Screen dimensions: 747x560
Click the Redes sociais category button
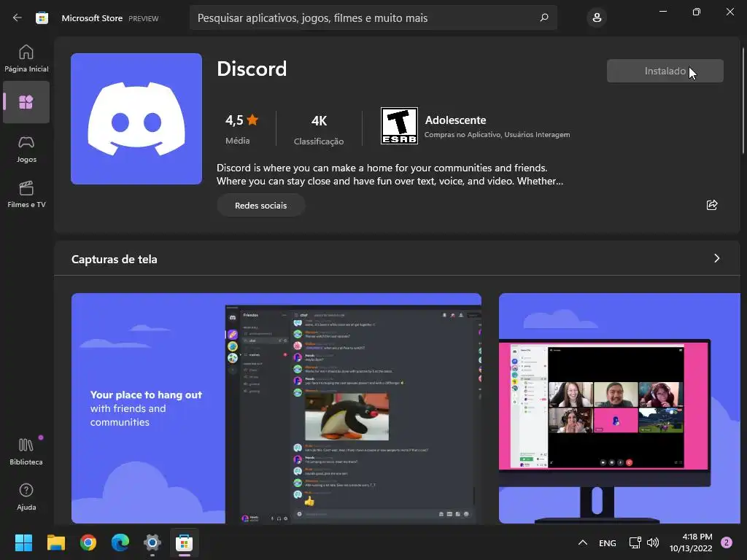[x=260, y=205]
